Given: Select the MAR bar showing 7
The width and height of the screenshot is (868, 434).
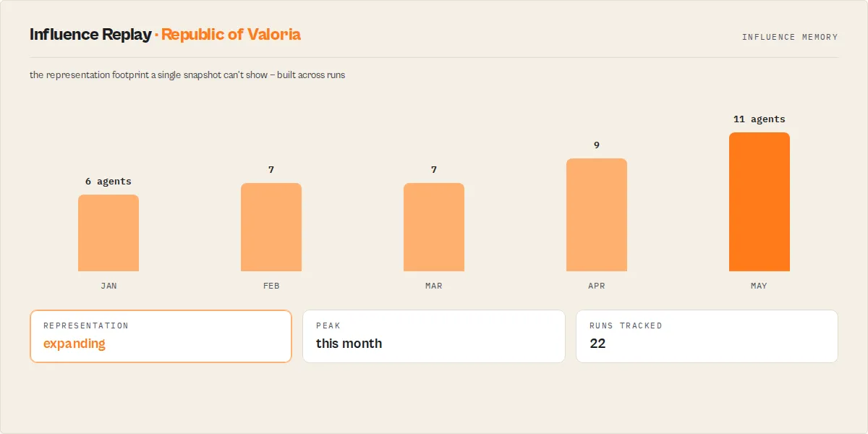Looking at the screenshot, I should (x=434, y=227).
